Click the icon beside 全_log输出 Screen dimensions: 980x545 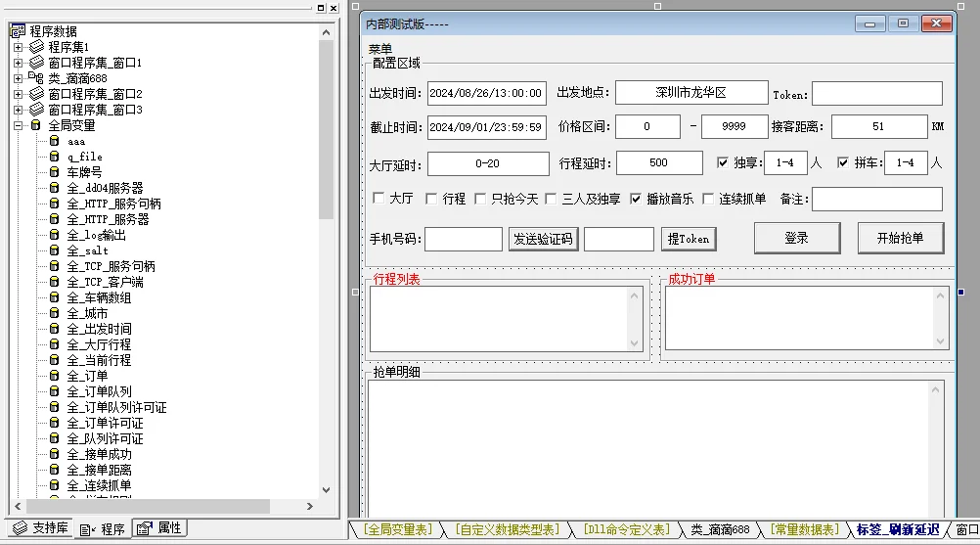tap(55, 235)
